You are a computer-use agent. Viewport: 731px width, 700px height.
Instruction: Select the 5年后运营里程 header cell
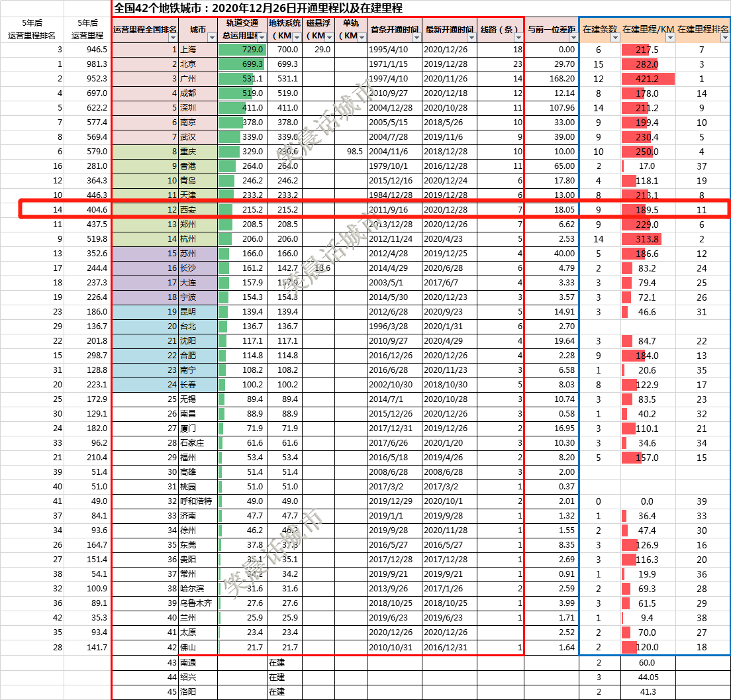coord(87,29)
